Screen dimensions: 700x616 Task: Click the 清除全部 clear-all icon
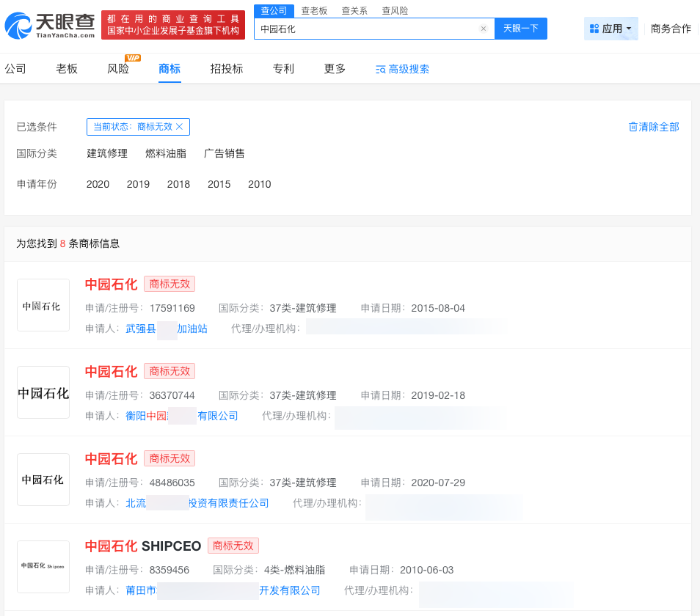(x=632, y=126)
